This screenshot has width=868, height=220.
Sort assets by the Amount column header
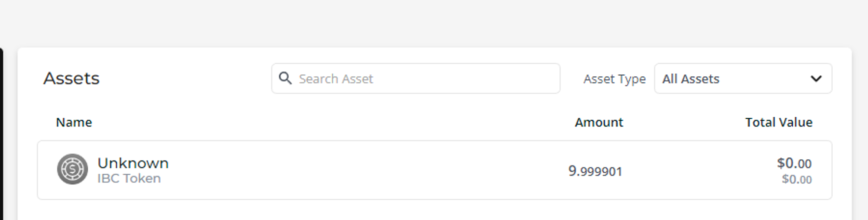pos(599,122)
